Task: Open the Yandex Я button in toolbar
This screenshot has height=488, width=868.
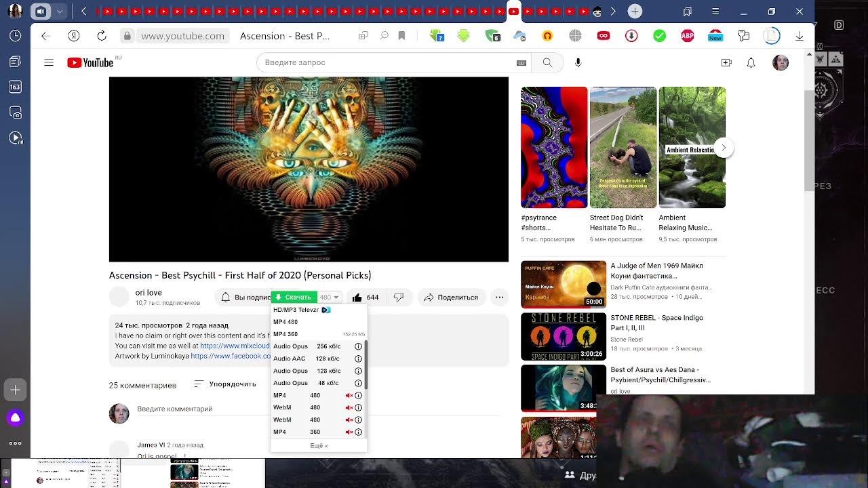Action: (74, 36)
